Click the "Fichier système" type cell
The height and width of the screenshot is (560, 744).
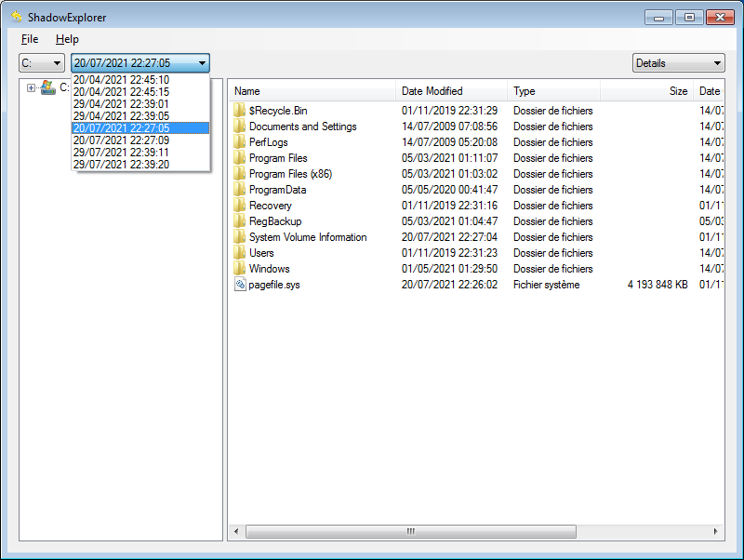coord(547,285)
